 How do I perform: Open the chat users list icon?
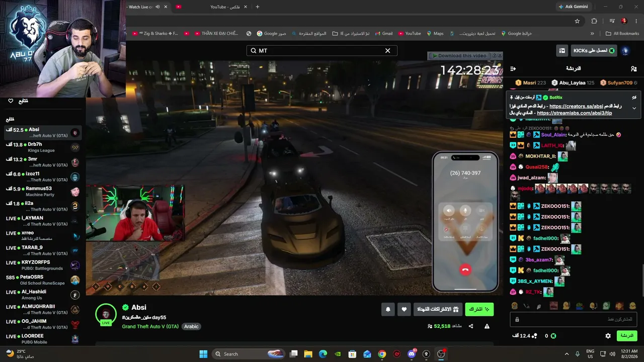coord(633,68)
